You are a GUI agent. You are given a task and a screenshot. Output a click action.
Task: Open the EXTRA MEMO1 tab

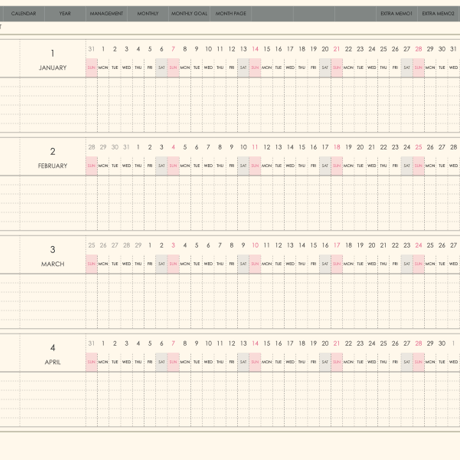coord(396,14)
